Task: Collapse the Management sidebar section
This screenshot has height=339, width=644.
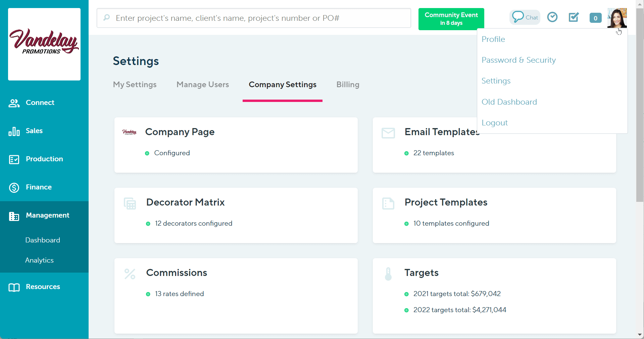Action: click(47, 215)
